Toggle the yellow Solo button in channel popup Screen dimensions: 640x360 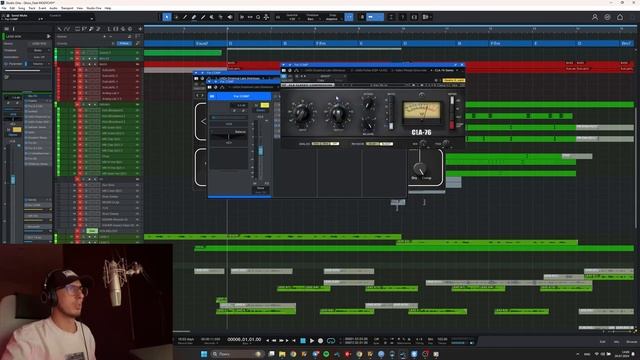coord(264,105)
